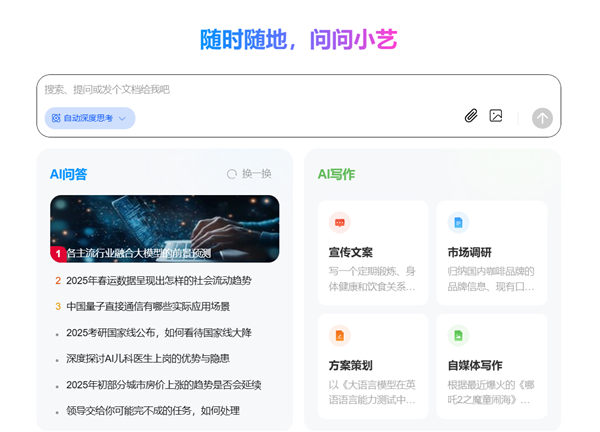Open the 领导交给你可能完不成的任务 question

tap(153, 410)
